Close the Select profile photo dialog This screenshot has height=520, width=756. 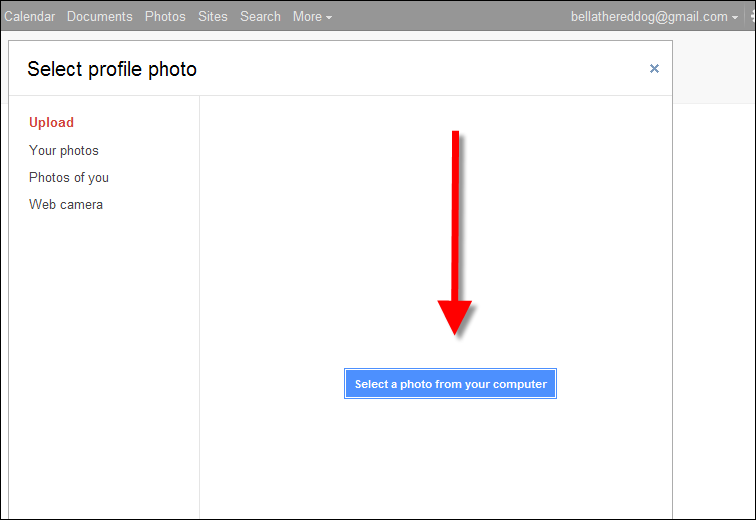pos(654,69)
